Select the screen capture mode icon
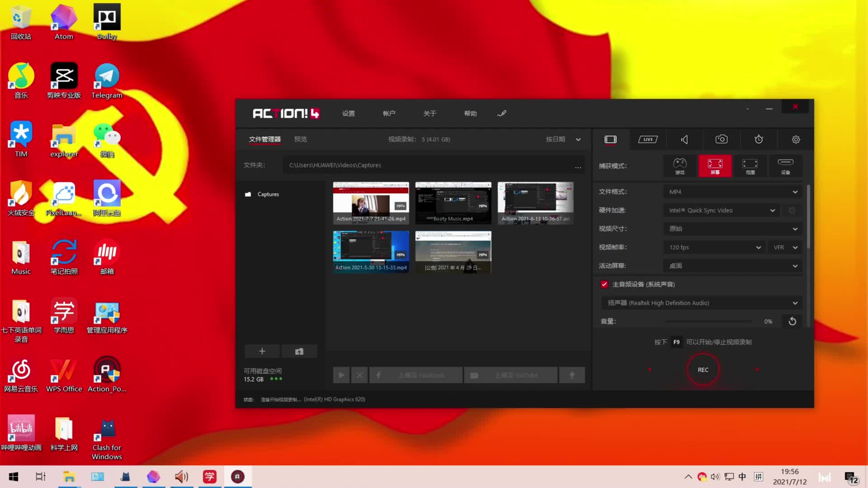868x488 pixels. (715, 166)
